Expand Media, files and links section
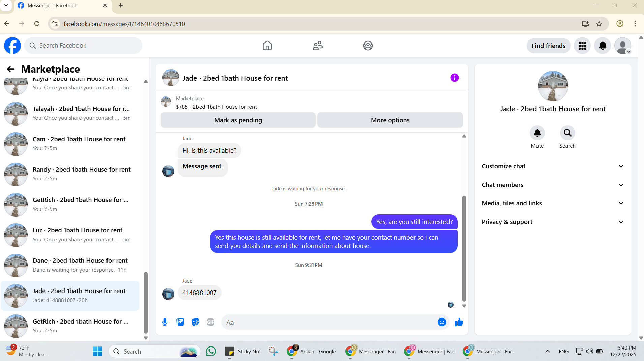Viewport: 644px width, 361px height. tap(553, 203)
